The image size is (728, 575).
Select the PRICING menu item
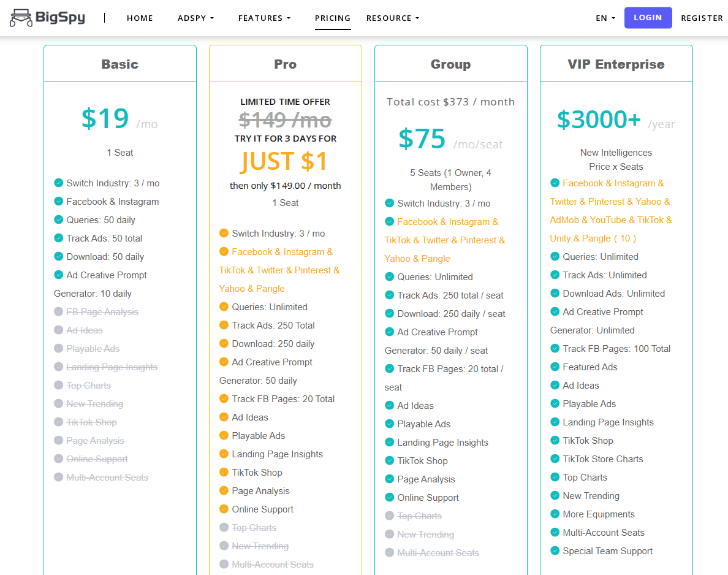(333, 18)
